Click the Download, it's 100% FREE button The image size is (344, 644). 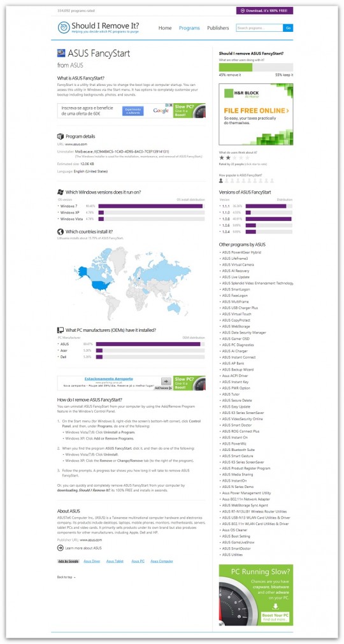point(265,11)
